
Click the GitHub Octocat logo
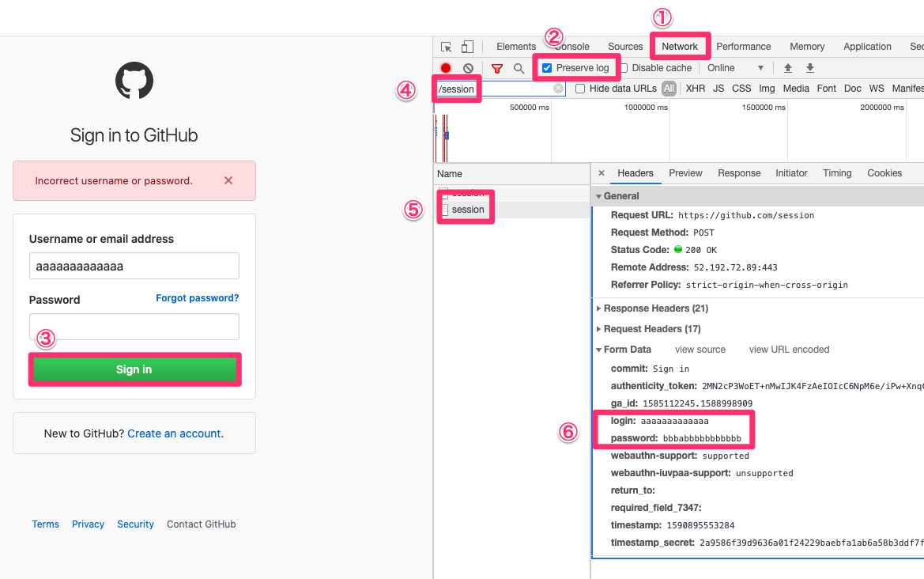(x=134, y=81)
